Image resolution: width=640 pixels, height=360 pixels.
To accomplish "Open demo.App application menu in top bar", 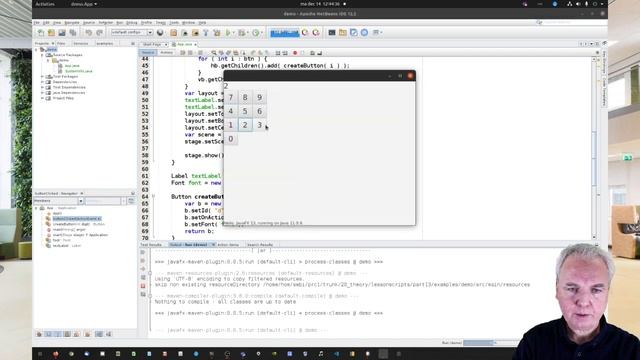I will 84,4.
